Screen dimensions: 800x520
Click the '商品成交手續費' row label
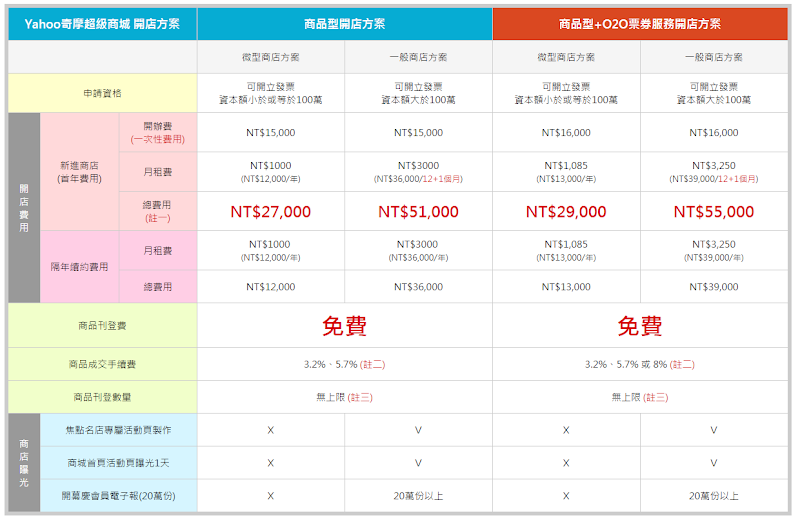(103, 364)
